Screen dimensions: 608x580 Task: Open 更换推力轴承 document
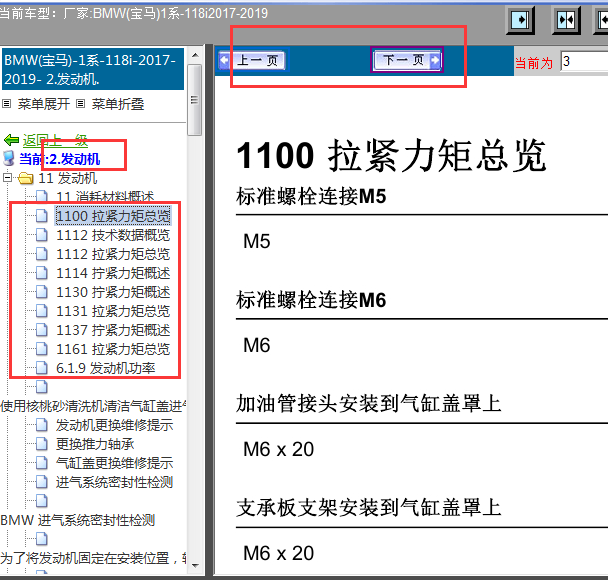(95, 444)
